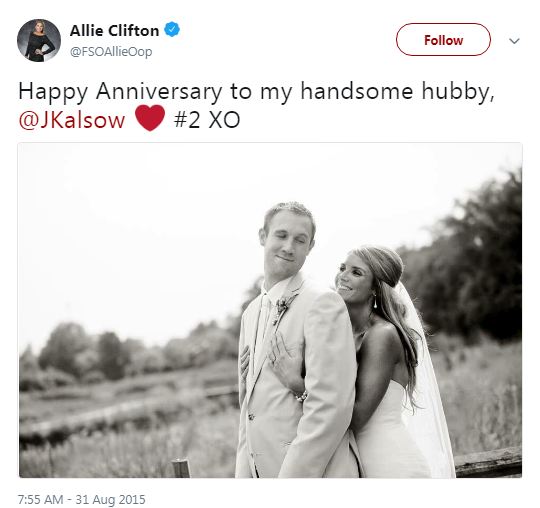Open the black-and-white wedding photo

click(270, 310)
